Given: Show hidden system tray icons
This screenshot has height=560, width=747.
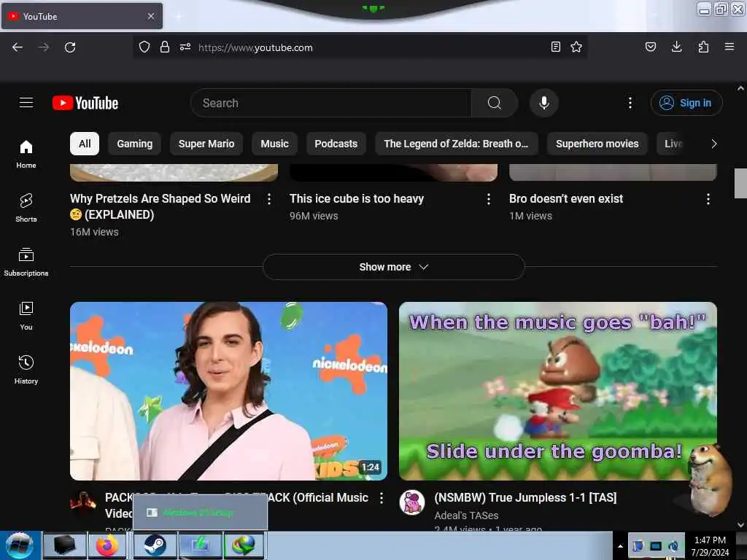Looking at the screenshot, I should (x=620, y=545).
